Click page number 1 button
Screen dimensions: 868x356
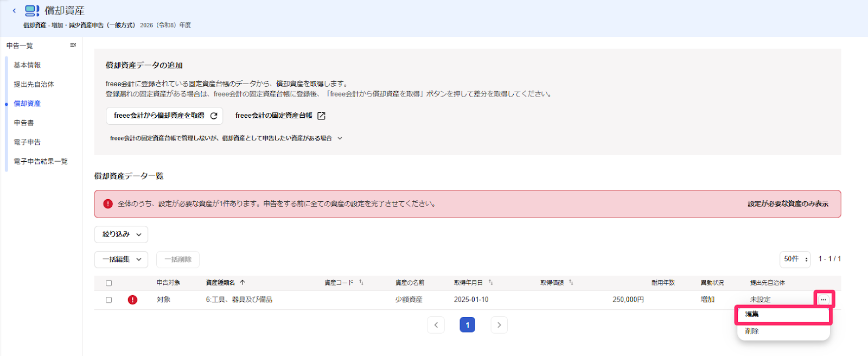pos(468,325)
